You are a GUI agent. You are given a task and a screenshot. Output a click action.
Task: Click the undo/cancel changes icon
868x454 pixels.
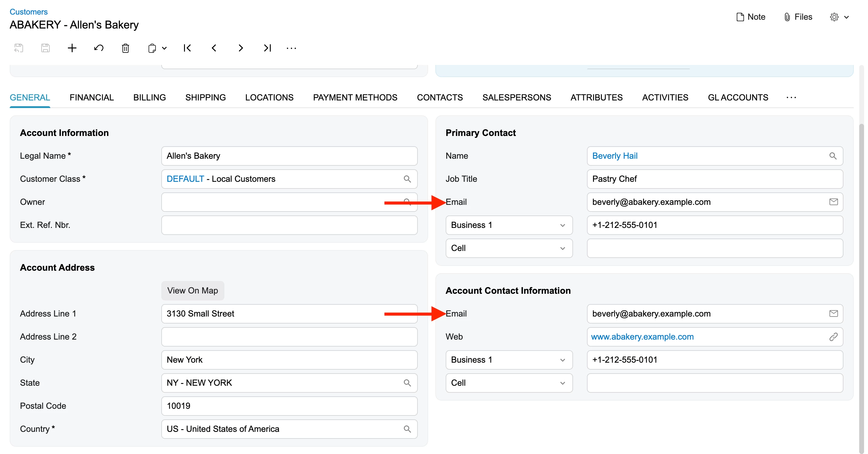pyautogui.click(x=99, y=48)
